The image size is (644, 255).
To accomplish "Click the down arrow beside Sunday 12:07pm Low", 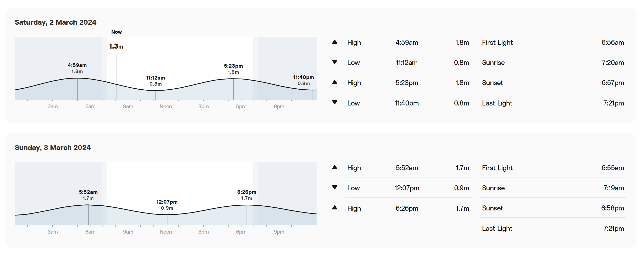I will pyautogui.click(x=334, y=188).
